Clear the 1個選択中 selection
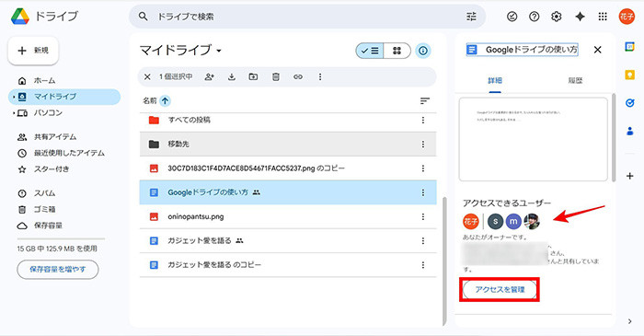The height and width of the screenshot is (336, 644). point(147,76)
